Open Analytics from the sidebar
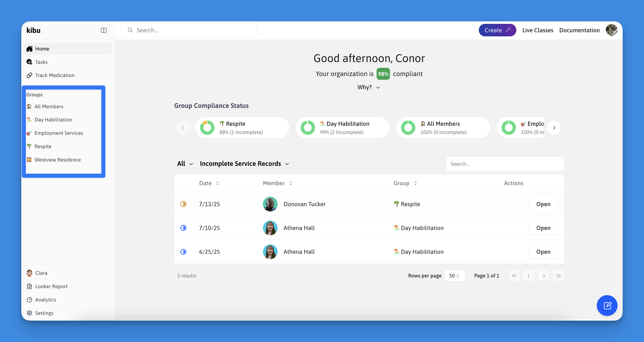Image resolution: width=644 pixels, height=342 pixels. coord(45,300)
